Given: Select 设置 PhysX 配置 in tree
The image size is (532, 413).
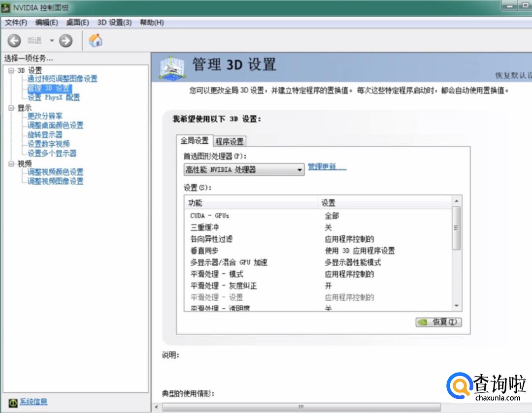Looking at the screenshot, I should (54, 97).
